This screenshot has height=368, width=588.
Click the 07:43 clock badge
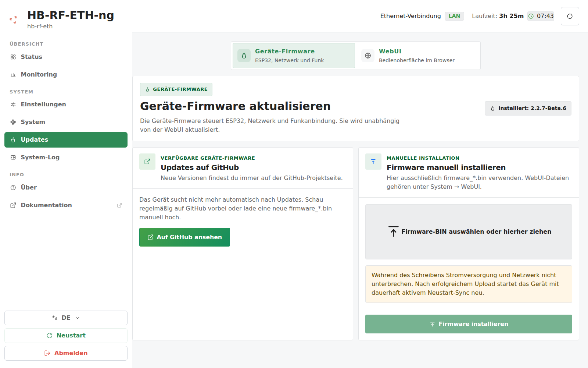point(541,16)
